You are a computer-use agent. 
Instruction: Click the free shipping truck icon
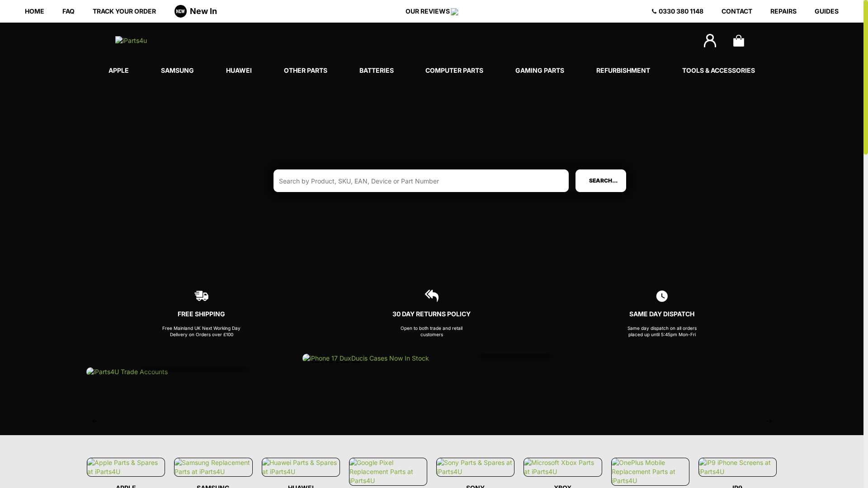coord(201,296)
